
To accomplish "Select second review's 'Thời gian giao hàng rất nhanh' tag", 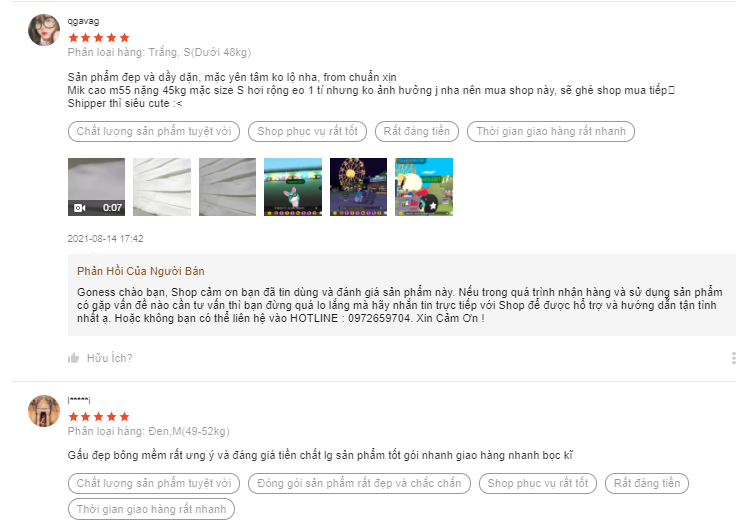I will tap(151, 509).
